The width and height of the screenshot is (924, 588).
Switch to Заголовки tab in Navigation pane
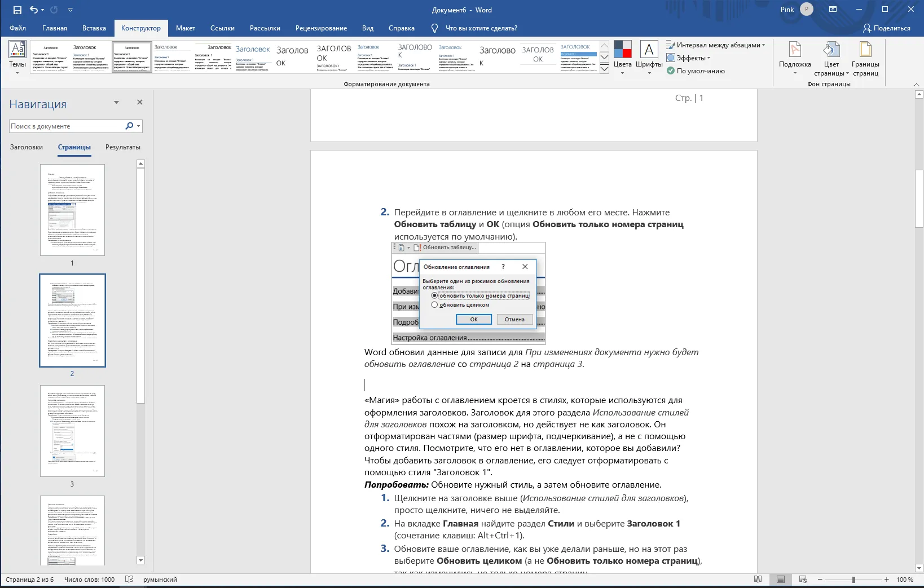tap(27, 147)
